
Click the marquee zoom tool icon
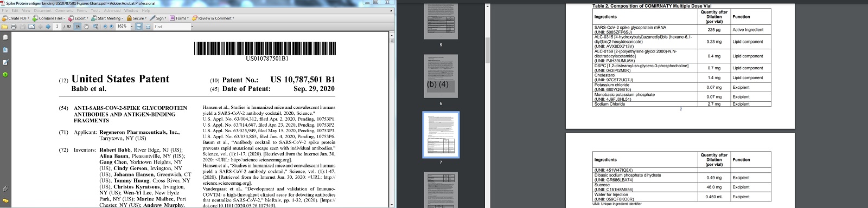point(95,26)
